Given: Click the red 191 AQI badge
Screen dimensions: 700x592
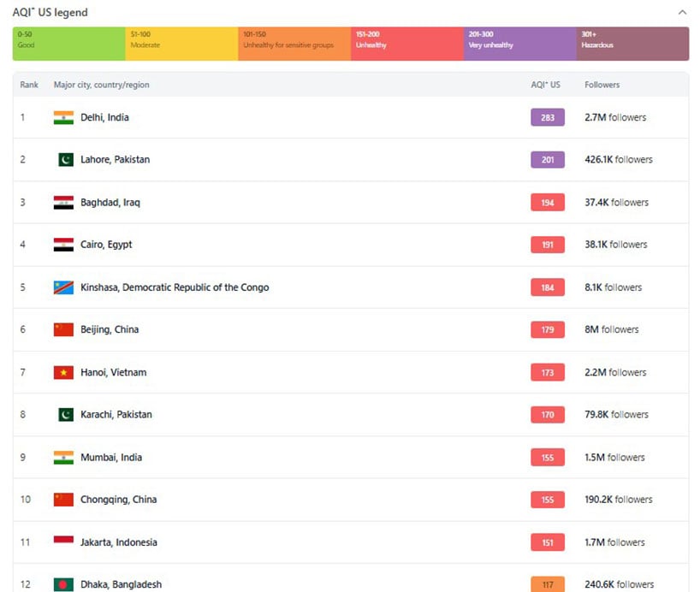Looking at the screenshot, I should click(x=548, y=245).
